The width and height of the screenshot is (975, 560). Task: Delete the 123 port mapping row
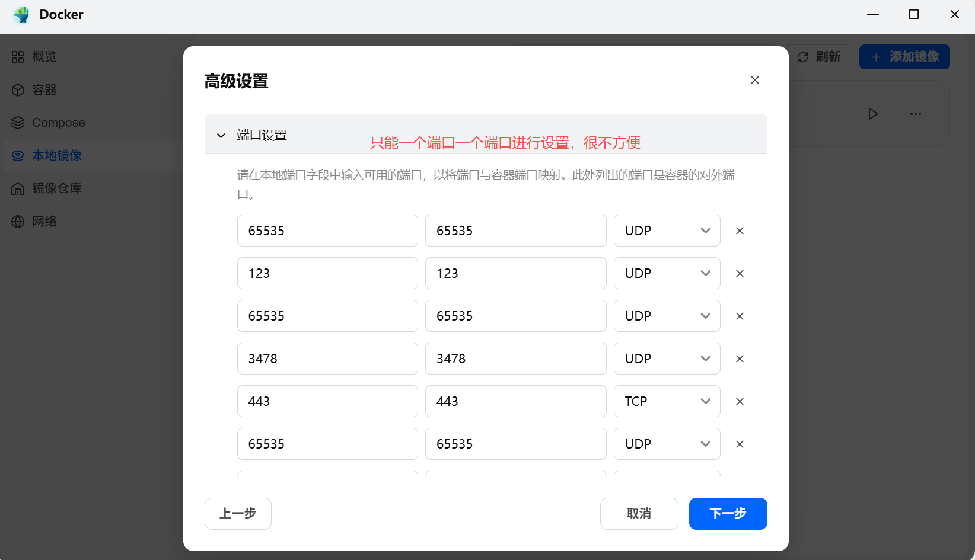click(x=740, y=273)
